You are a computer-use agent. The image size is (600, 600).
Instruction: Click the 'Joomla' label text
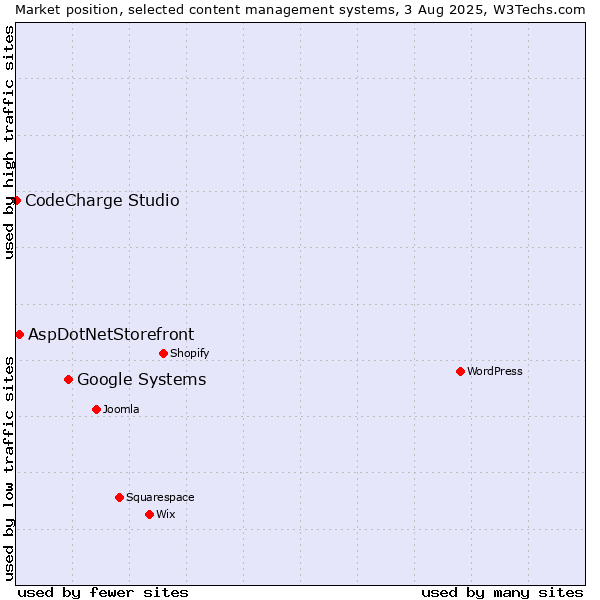coord(121,409)
